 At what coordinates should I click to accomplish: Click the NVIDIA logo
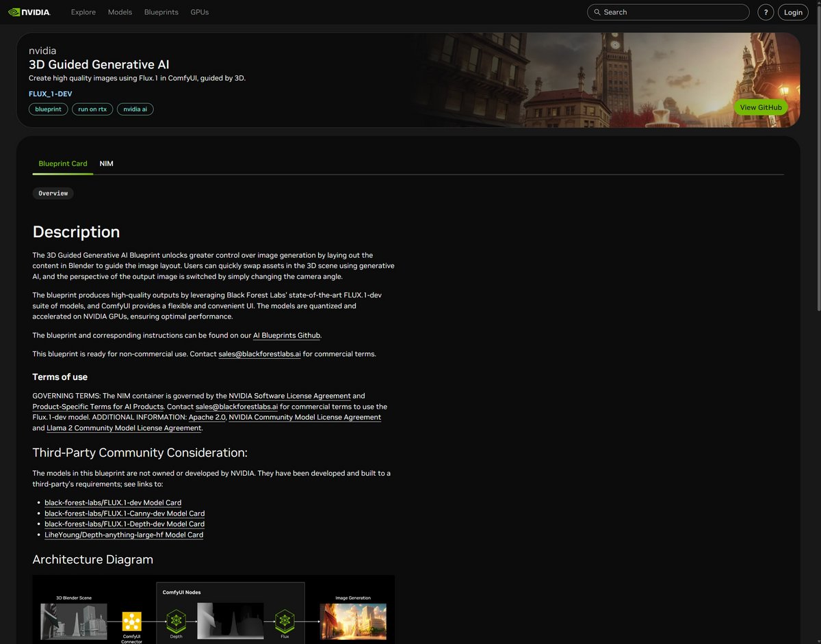[29, 12]
